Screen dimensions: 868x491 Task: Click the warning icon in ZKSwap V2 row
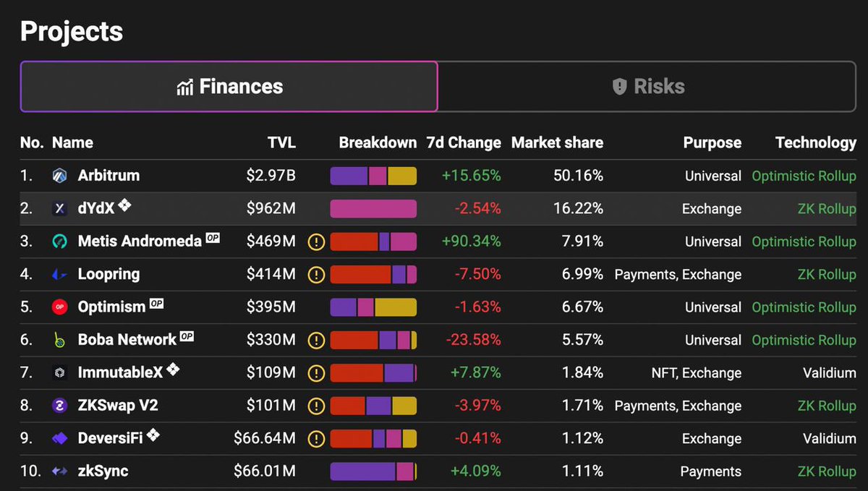(316, 406)
